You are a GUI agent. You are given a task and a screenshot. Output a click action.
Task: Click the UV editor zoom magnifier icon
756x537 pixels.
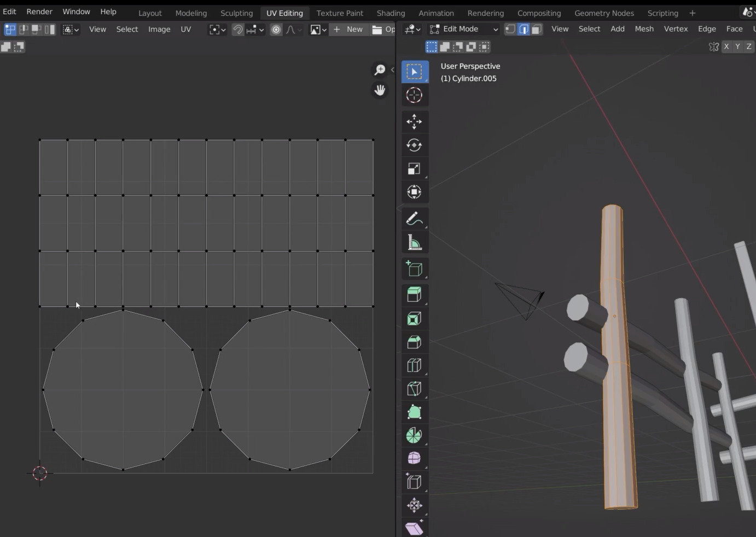point(380,70)
